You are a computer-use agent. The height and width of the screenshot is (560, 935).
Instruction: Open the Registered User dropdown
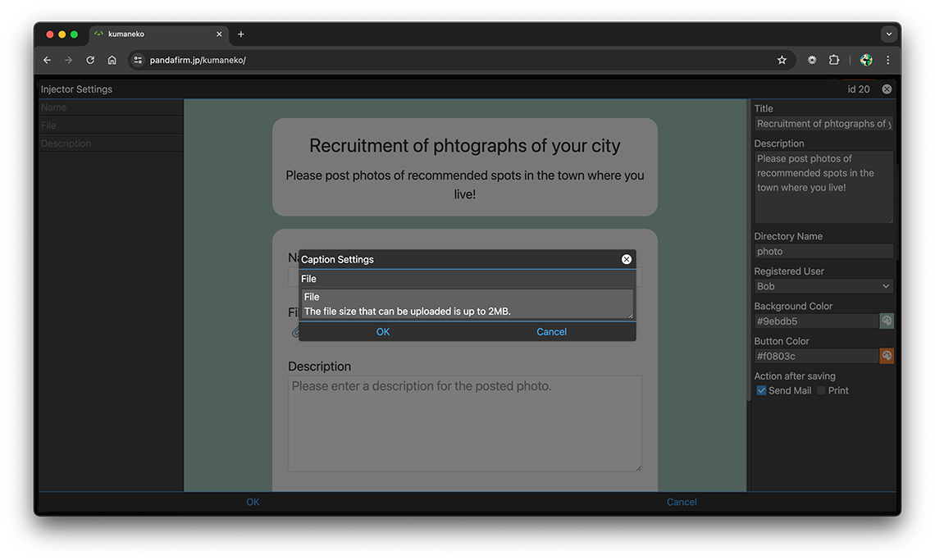pyautogui.click(x=823, y=286)
